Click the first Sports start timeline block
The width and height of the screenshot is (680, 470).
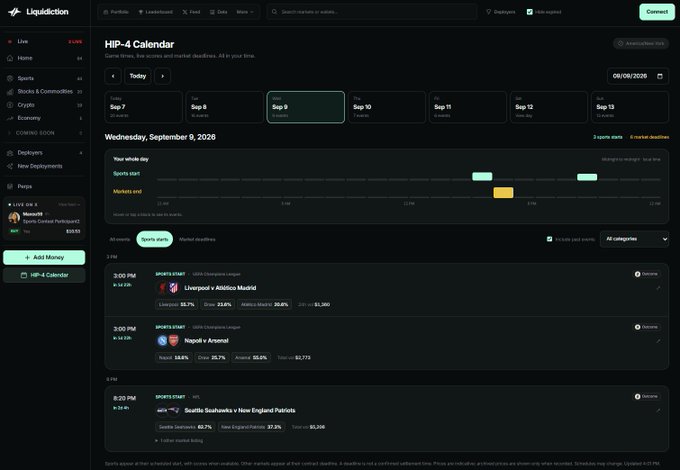click(x=482, y=176)
